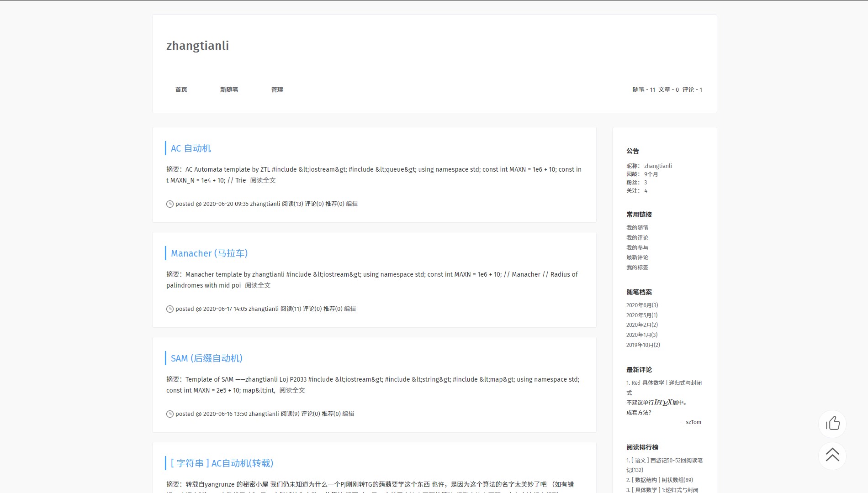Open the 2020年5月(1) archive
This screenshot has height=493, width=868.
[x=642, y=315]
